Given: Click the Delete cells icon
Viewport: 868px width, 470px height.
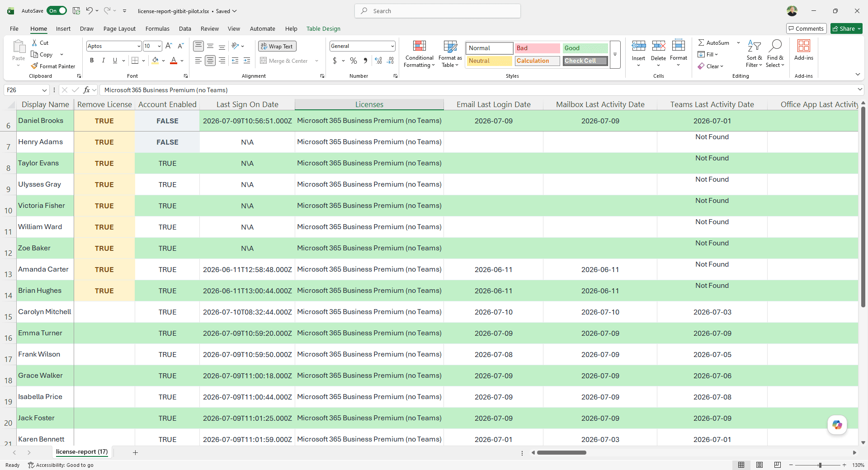Looking at the screenshot, I should (x=658, y=47).
